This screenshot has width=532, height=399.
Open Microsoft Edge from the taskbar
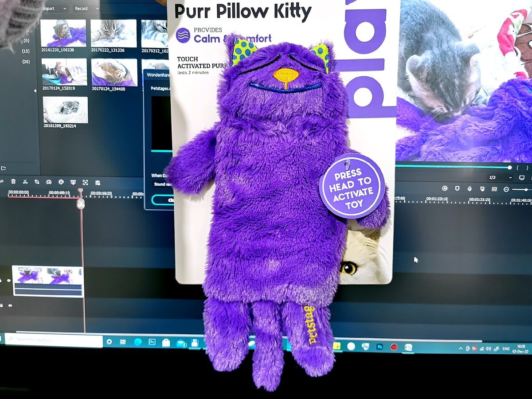pos(137,342)
